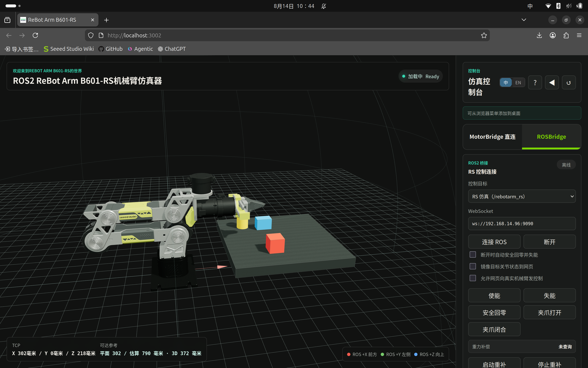Viewport: 588px width, 368px height.
Task: Click the 夹爪打开 button
Action: click(549, 312)
